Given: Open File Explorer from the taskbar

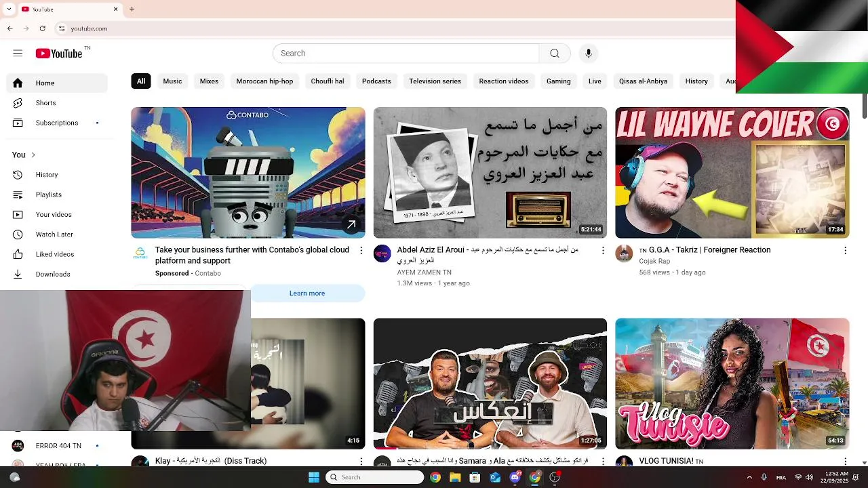Looking at the screenshot, I should tap(455, 477).
